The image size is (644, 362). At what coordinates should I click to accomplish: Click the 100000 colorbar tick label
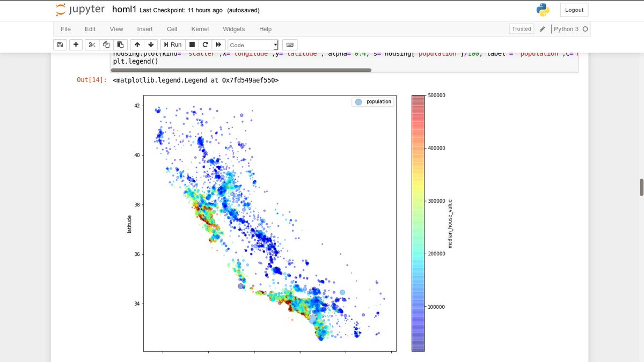[437, 307]
